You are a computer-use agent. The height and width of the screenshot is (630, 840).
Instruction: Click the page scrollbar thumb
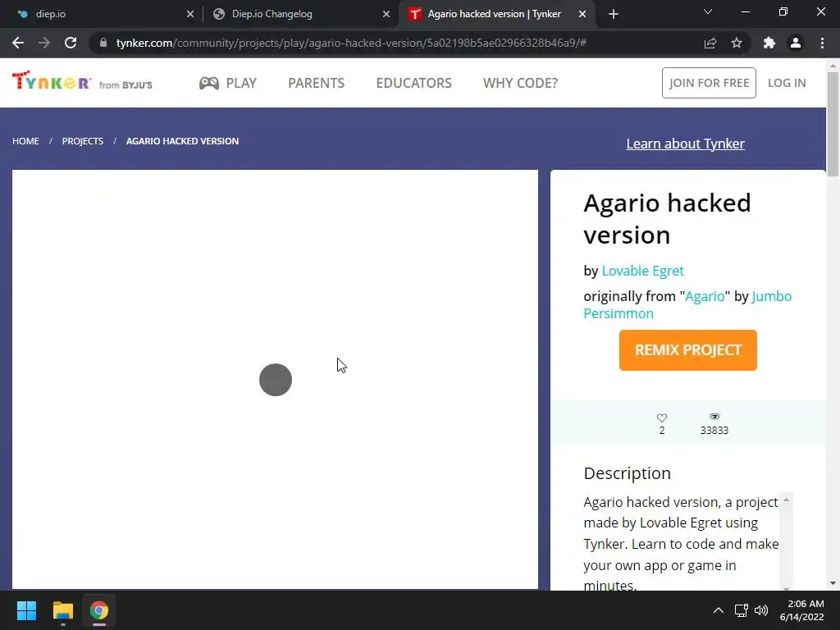pos(833,125)
